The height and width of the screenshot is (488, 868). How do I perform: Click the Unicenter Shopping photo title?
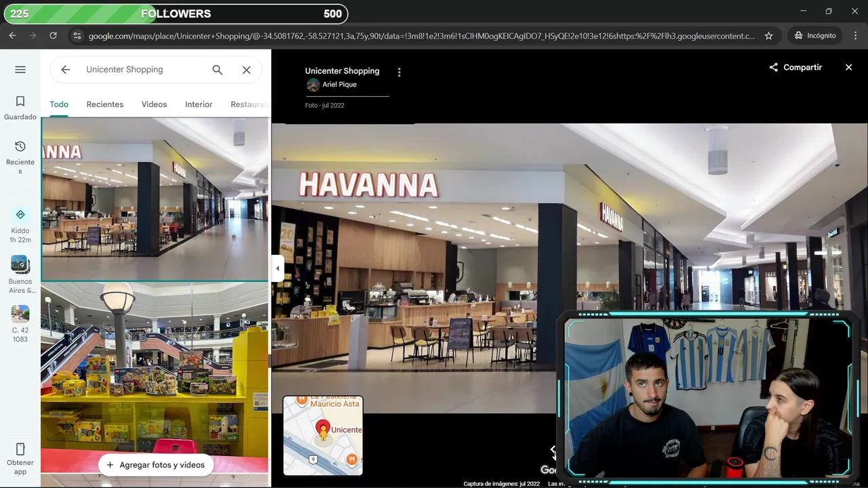click(342, 71)
